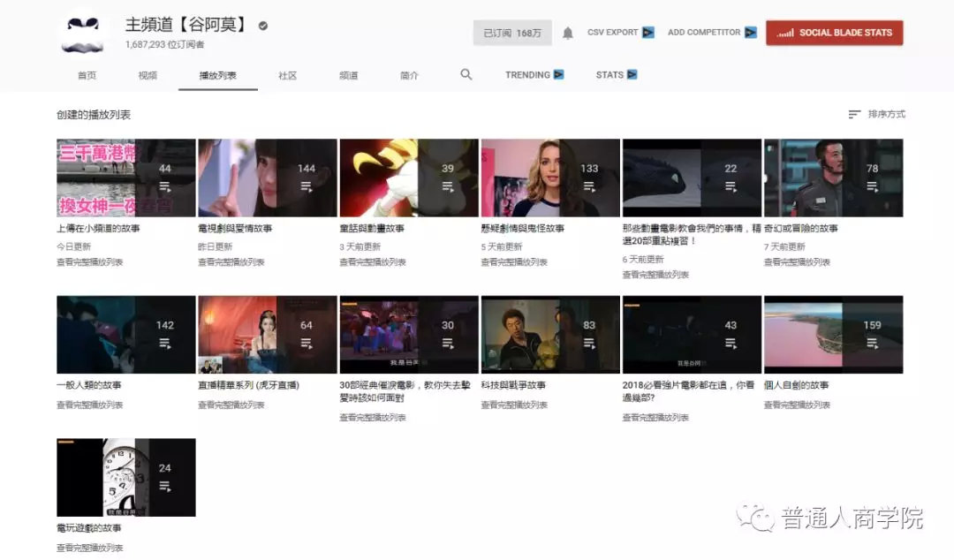View full playlist link under 上傳在小頻道的故事
Screen dimensions: 954x560
89,262
